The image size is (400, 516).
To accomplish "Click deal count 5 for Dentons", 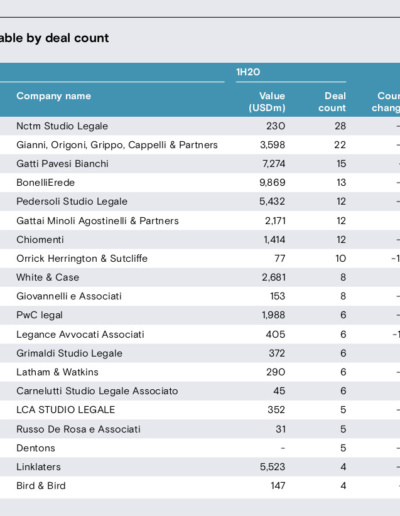I will [343, 448].
